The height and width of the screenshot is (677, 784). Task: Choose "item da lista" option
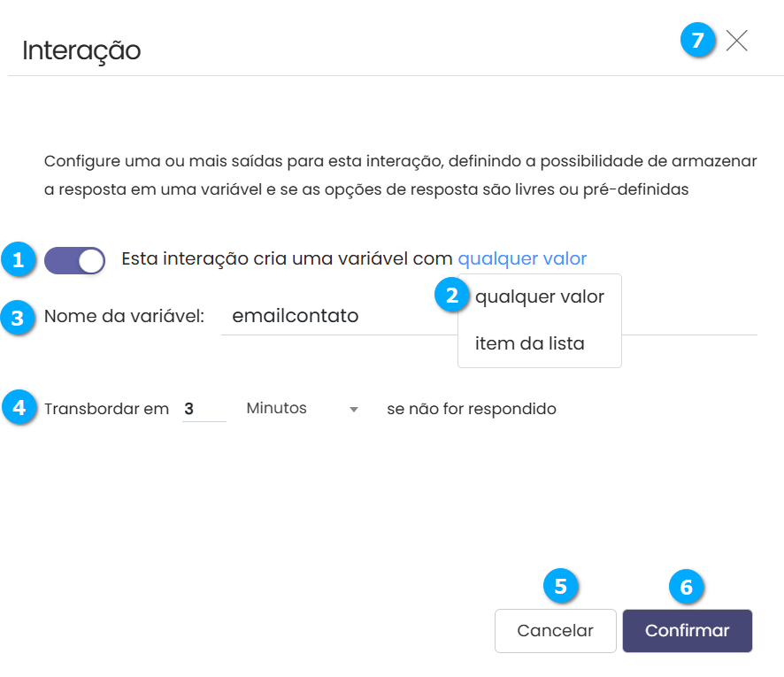530,343
